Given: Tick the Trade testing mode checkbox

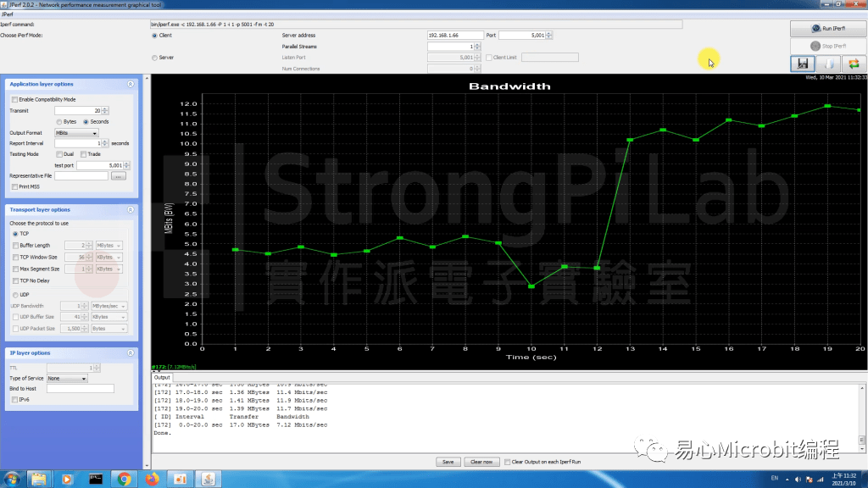Looking at the screenshot, I should (x=83, y=154).
